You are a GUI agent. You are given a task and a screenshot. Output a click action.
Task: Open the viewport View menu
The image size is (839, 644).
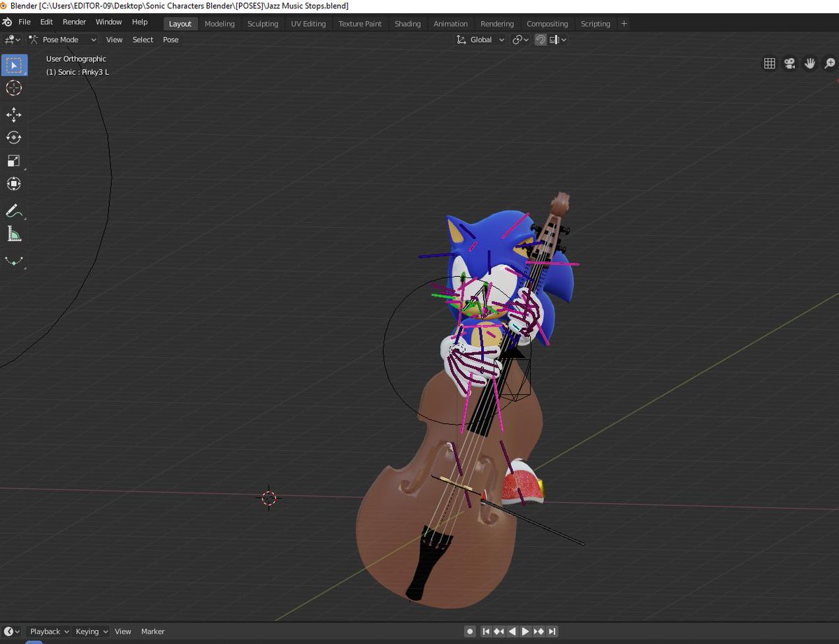point(114,40)
